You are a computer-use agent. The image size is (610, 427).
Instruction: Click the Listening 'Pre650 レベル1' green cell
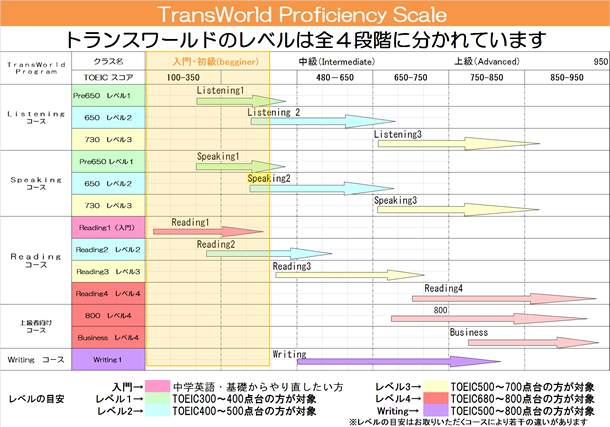click(109, 96)
